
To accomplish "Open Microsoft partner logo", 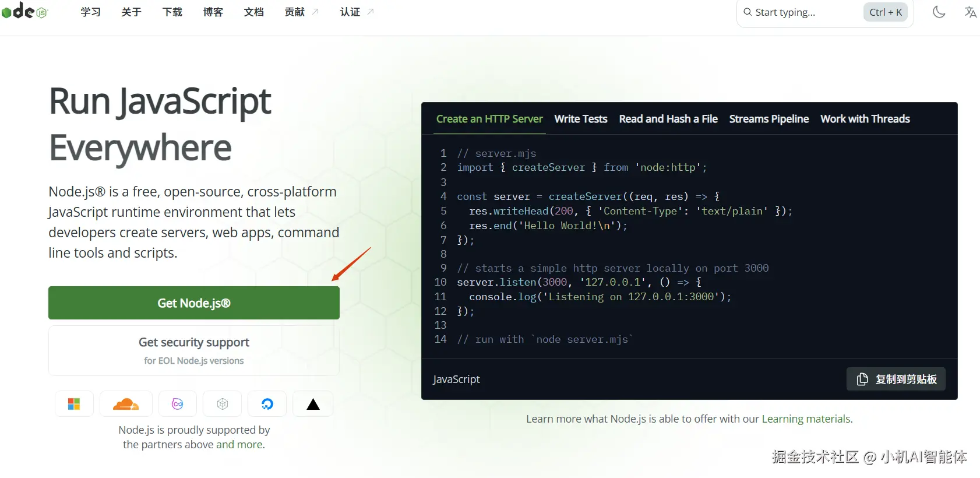I will (74, 404).
